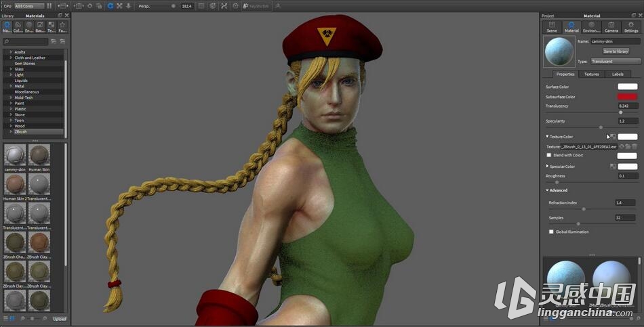644x327 pixels.
Task: Switch library to Materials category icon
Action: [7, 27]
